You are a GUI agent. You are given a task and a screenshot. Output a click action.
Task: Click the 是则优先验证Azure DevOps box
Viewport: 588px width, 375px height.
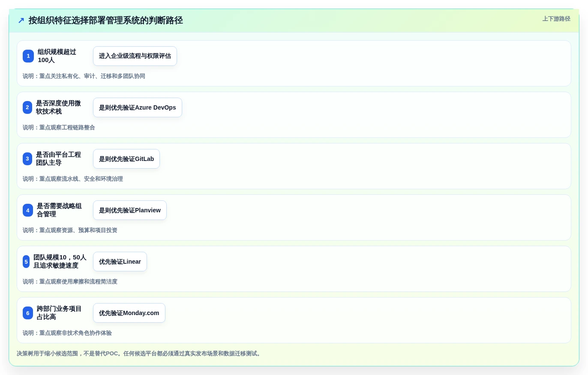pos(138,107)
